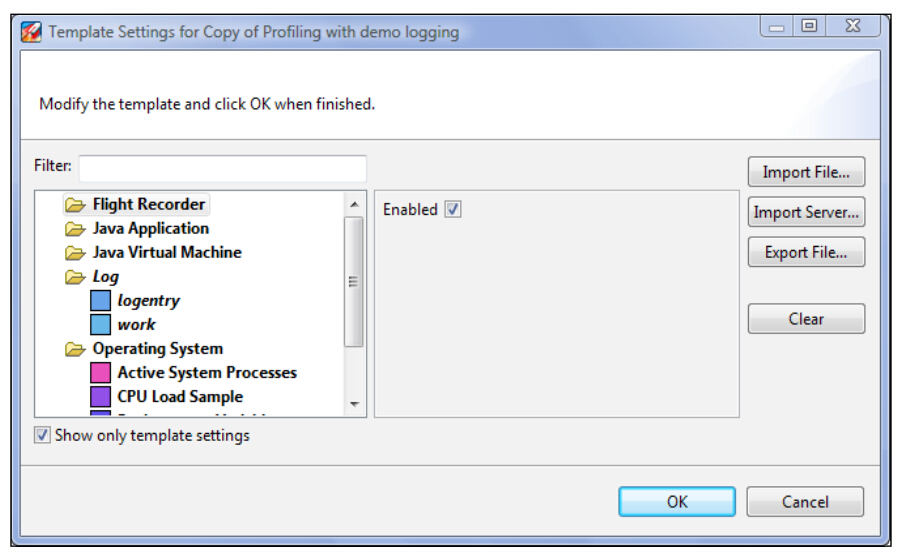Click the tree scrollbar up arrow
This screenshot has width=905, height=558.
click(354, 204)
